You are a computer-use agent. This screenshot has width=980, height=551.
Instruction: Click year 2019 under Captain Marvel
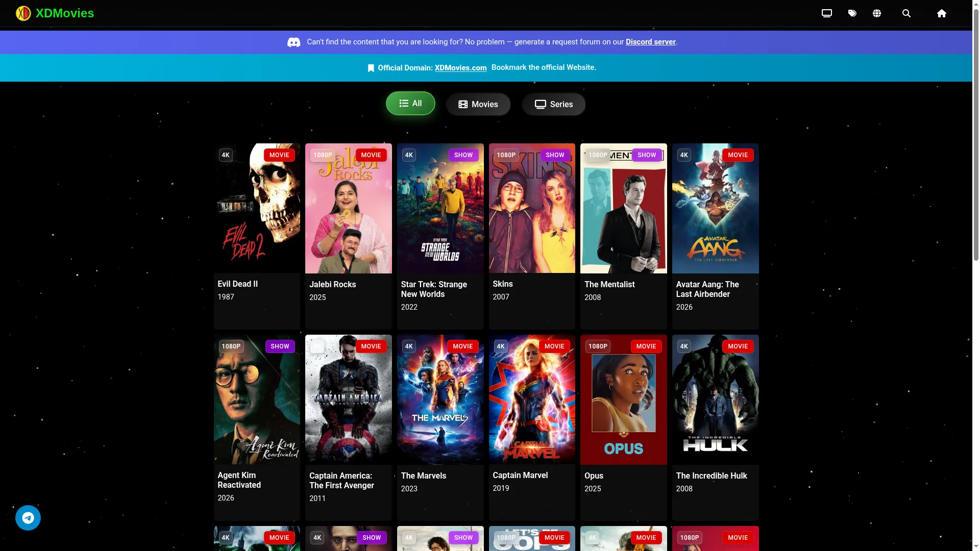coord(501,488)
